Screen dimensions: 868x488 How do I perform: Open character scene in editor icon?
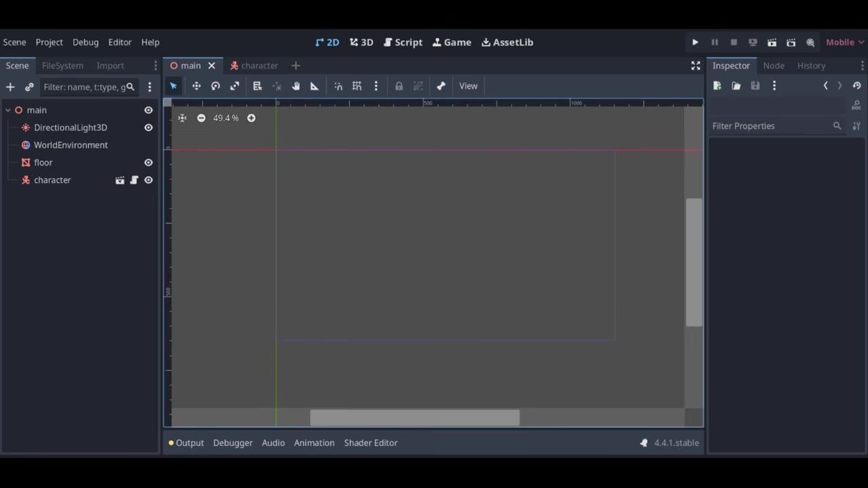[x=120, y=180]
